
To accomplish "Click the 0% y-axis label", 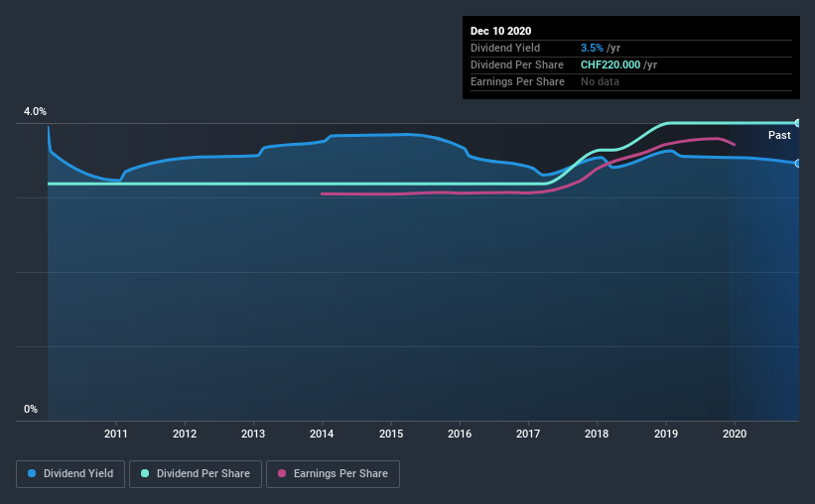I will tap(31, 410).
